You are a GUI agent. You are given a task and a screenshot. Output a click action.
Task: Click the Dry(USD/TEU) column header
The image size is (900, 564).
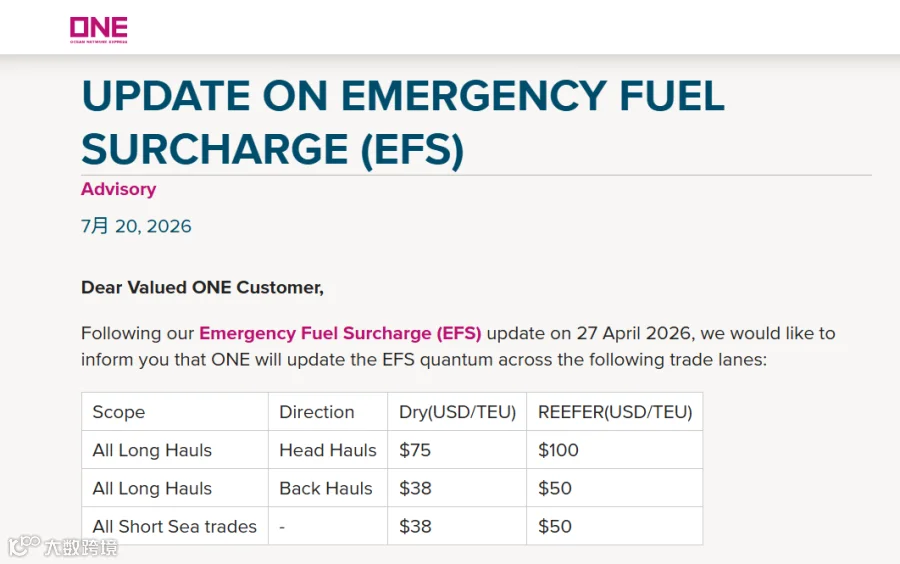coord(457,412)
